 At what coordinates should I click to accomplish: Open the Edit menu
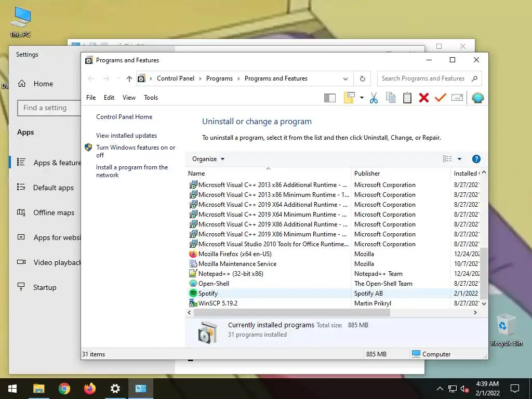click(x=109, y=98)
